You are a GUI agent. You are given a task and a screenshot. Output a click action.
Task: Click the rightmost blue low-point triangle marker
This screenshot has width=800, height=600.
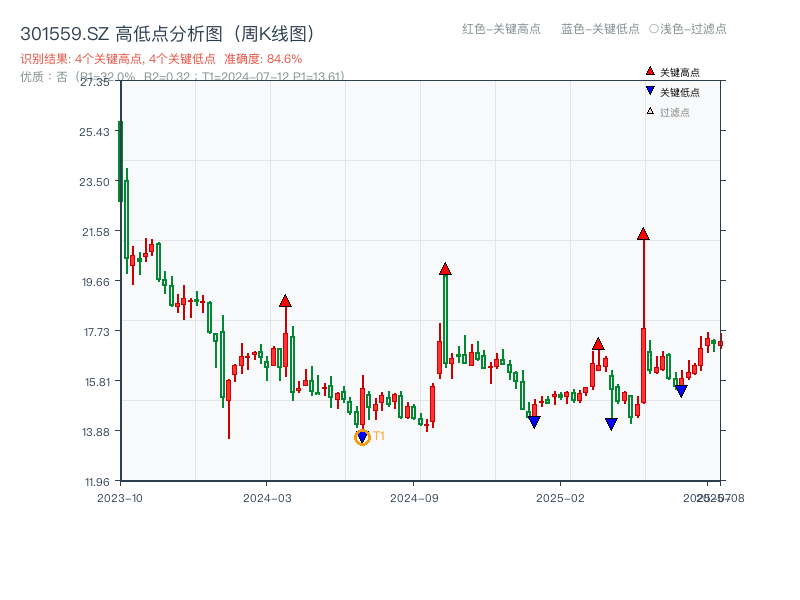click(680, 390)
